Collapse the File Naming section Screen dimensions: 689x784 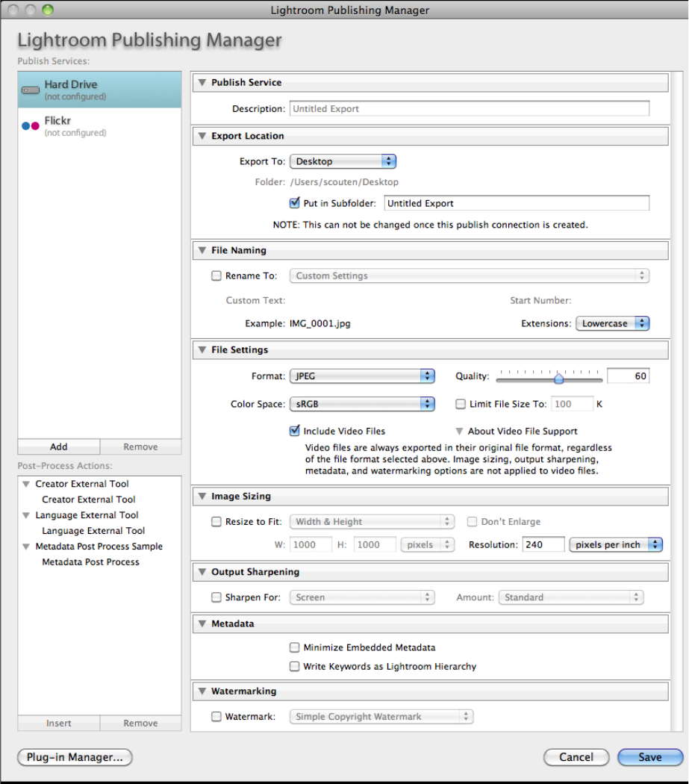202,250
